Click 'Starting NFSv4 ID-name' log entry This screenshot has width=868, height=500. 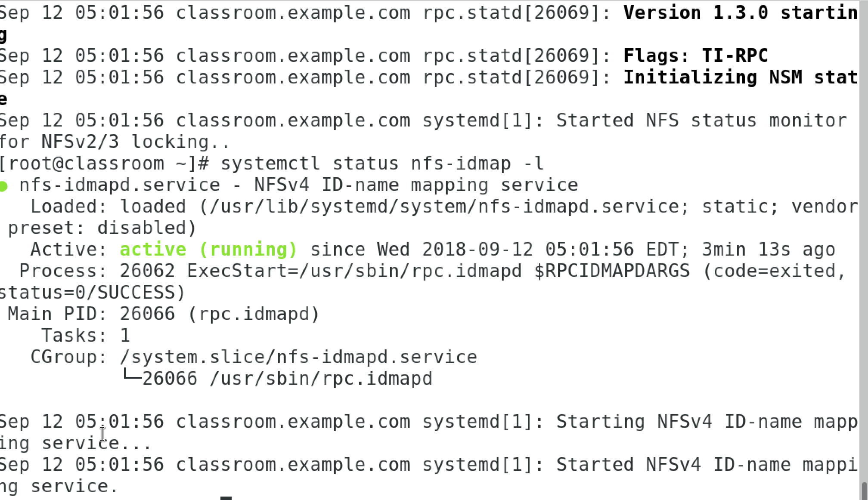679,422
